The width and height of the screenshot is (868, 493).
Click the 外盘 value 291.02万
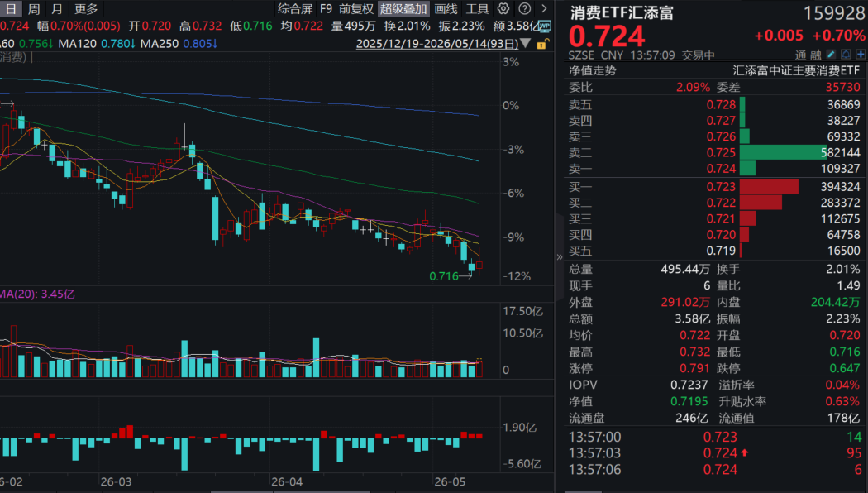tap(685, 303)
